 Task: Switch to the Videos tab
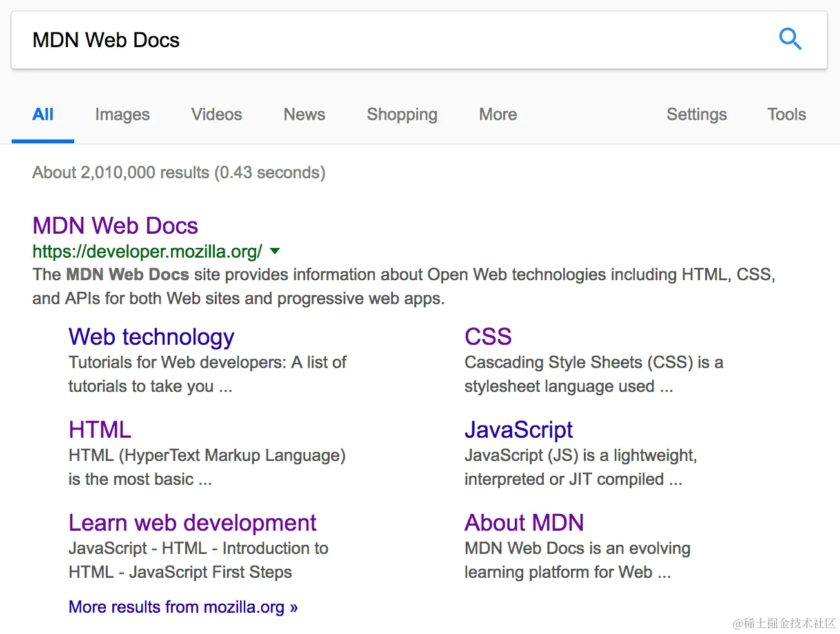point(217,115)
